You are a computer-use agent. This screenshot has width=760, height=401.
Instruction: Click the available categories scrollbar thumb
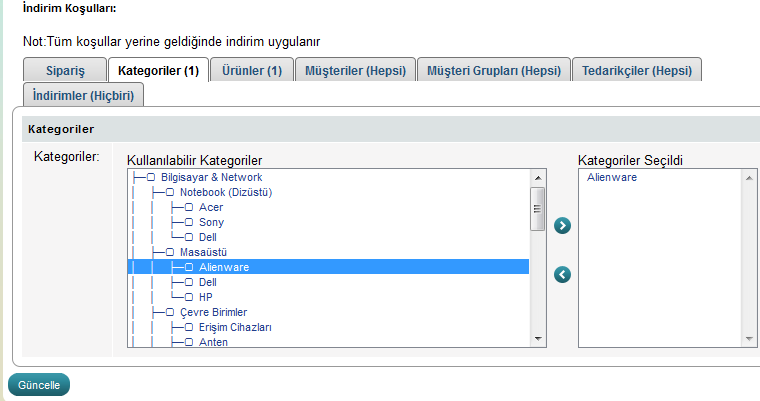pyautogui.click(x=537, y=209)
